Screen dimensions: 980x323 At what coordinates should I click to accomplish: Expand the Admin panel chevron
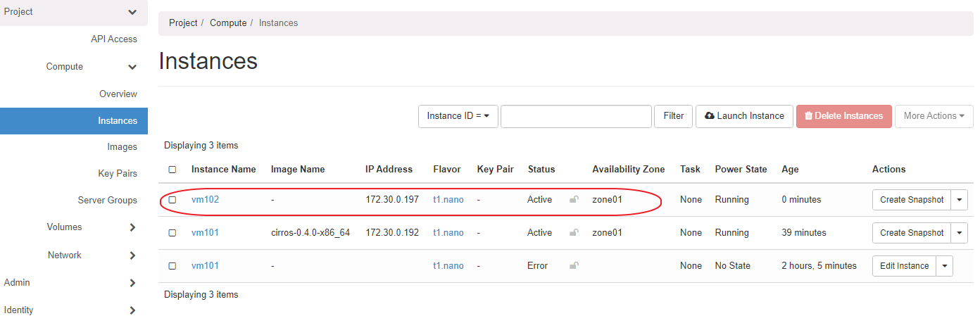[132, 283]
